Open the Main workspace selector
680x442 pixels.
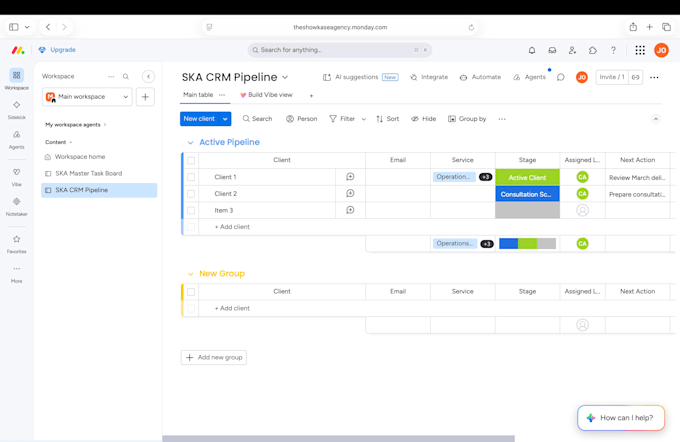[x=87, y=97]
